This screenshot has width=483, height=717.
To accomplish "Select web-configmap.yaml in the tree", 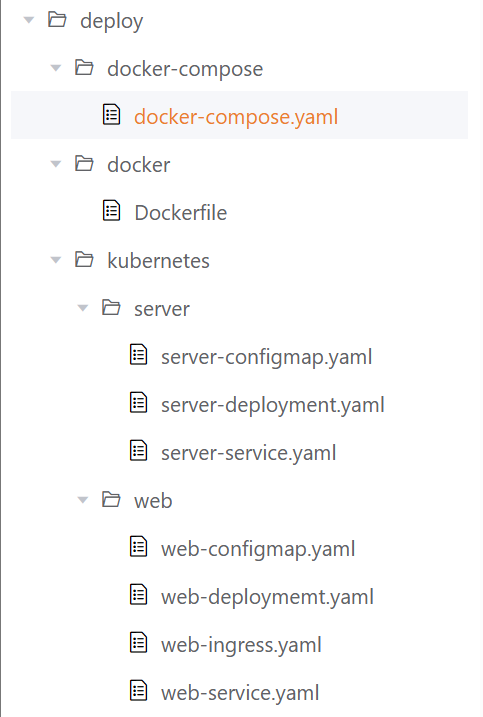I will click(x=258, y=549).
